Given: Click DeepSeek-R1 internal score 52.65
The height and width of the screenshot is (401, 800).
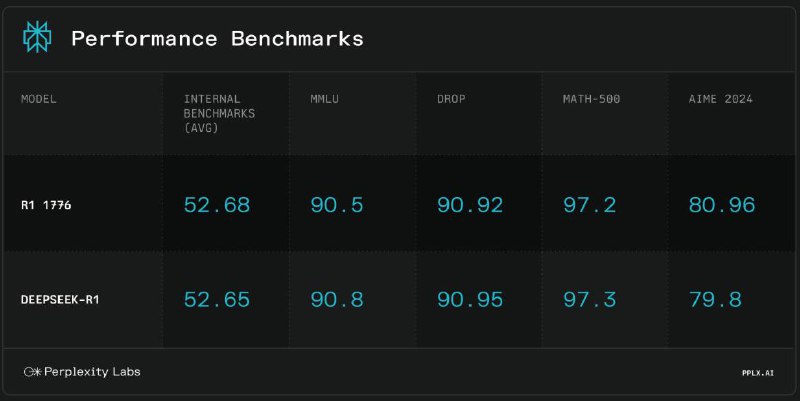Looking at the screenshot, I should (217, 299).
